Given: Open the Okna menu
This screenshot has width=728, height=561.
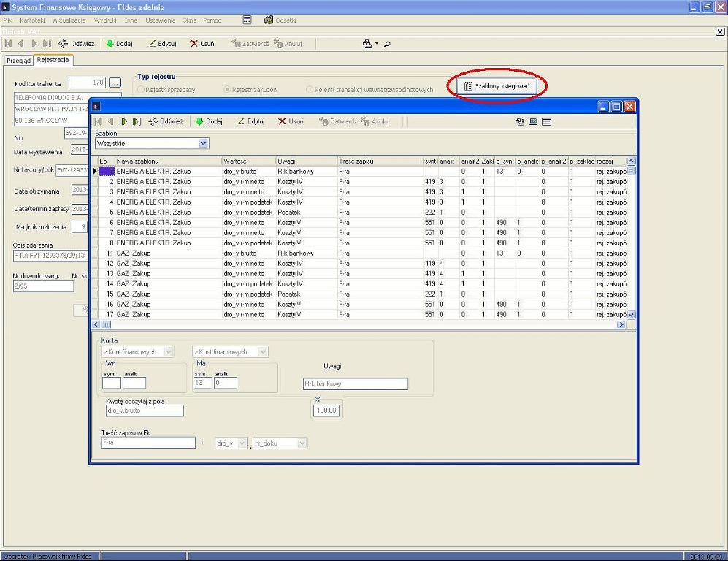Looking at the screenshot, I should click(189, 20).
